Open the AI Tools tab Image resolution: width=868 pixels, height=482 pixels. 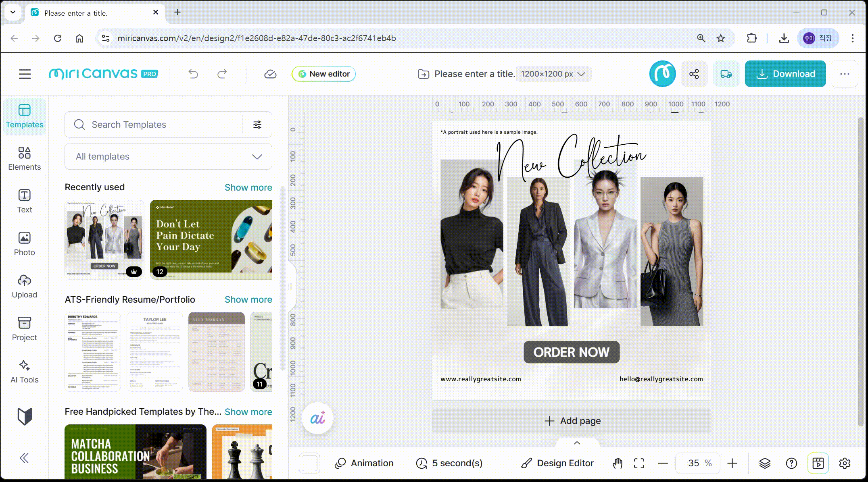(x=24, y=371)
